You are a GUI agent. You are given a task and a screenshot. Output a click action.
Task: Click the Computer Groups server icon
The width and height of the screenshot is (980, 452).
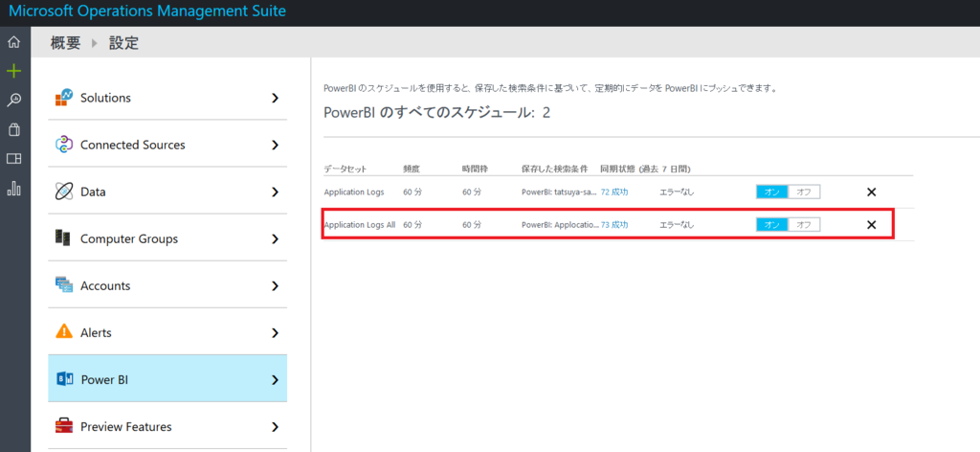[62, 238]
